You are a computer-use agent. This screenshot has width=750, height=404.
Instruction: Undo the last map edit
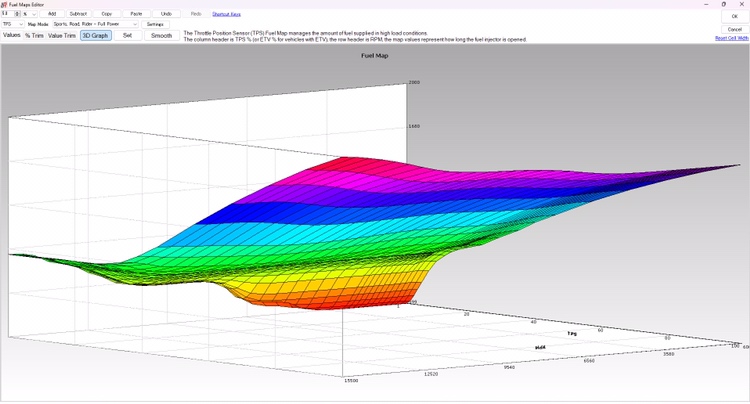click(x=166, y=14)
